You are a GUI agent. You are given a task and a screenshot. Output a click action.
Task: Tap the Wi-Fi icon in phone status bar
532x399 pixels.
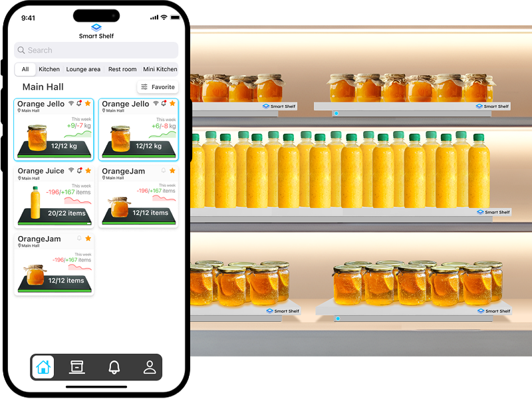164,17
